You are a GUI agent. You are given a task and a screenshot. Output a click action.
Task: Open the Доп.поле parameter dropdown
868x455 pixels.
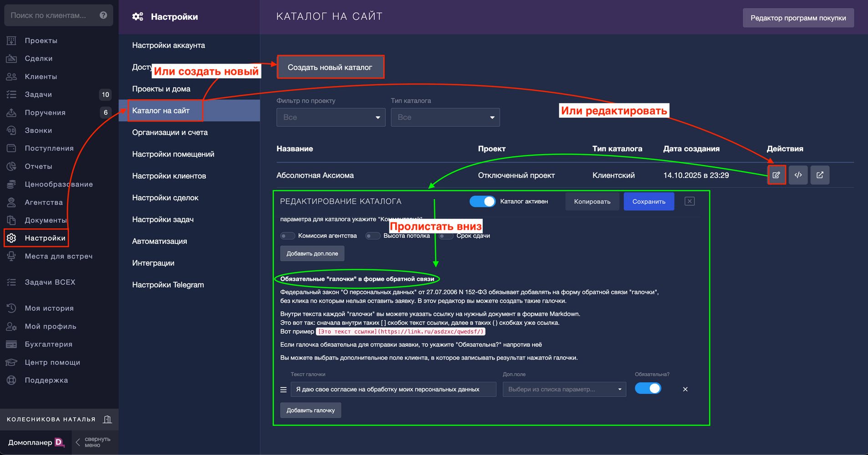pyautogui.click(x=564, y=389)
